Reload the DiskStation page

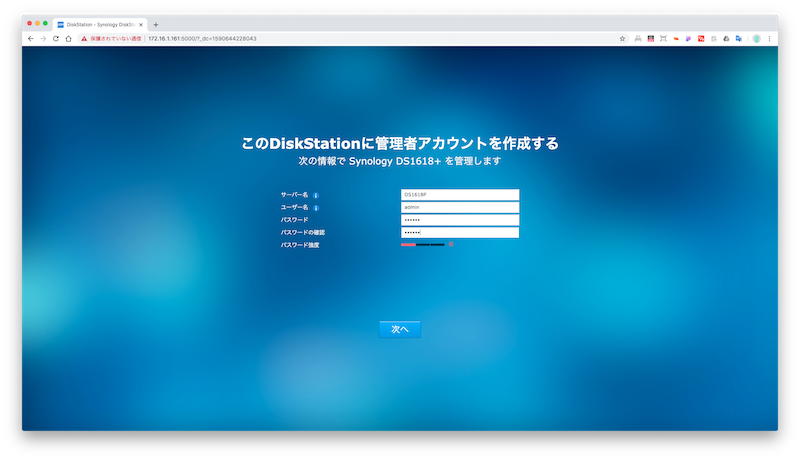click(56, 38)
